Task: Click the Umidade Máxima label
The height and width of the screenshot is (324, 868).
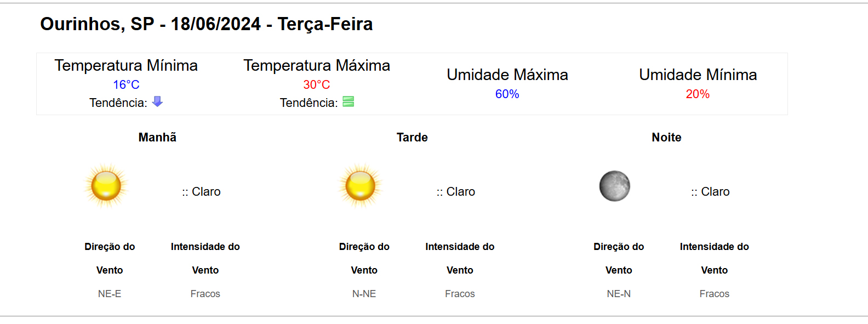Action: click(507, 75)
